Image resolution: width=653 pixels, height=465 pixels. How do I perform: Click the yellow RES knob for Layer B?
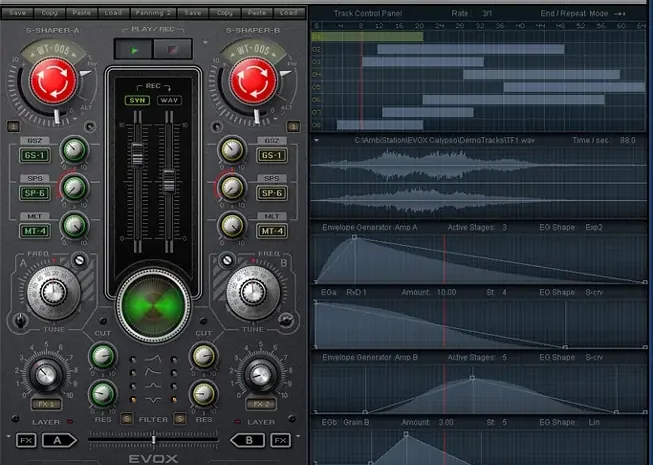point(203,393)
